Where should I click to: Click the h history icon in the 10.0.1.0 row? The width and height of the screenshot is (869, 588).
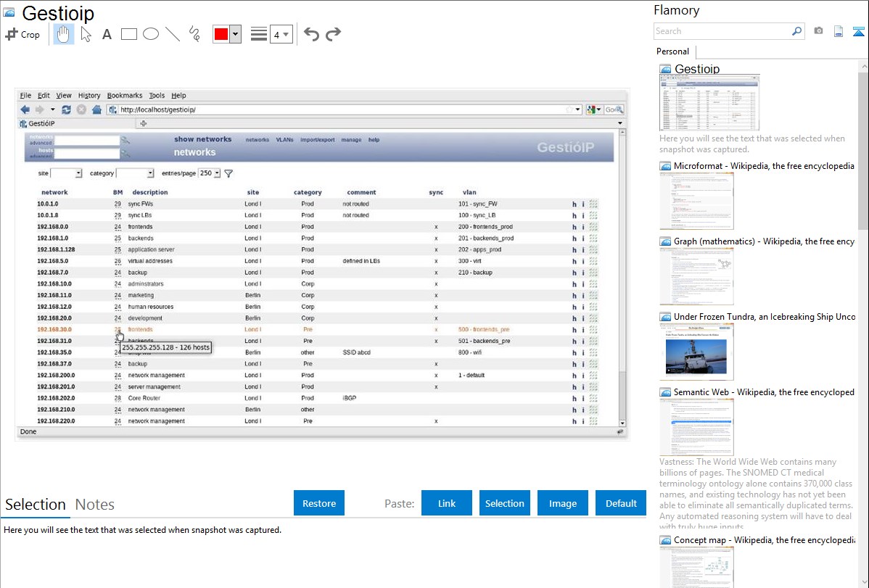coord(574,204)
